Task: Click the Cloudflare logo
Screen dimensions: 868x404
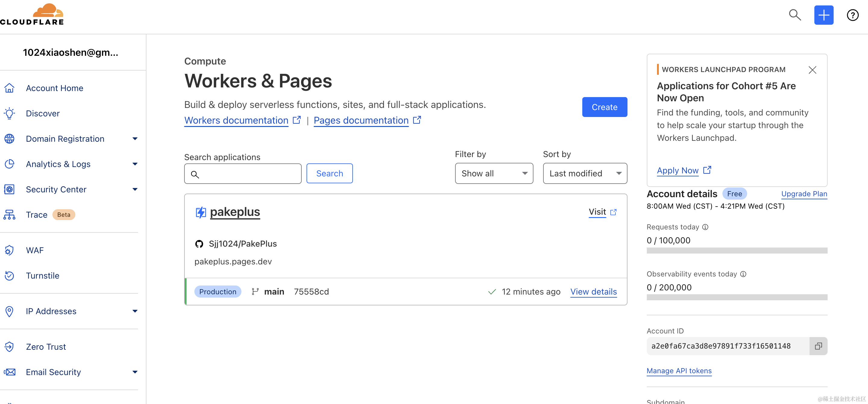Action: [32, 14]
